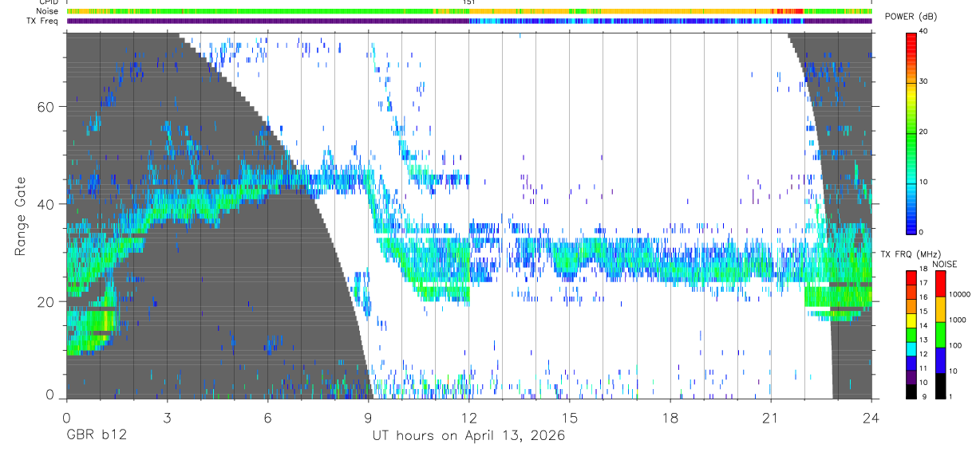This screenshot has height=452, width=980.
Task: Click the x-axis tick label '9'
Action: click(x=368, y=417)
